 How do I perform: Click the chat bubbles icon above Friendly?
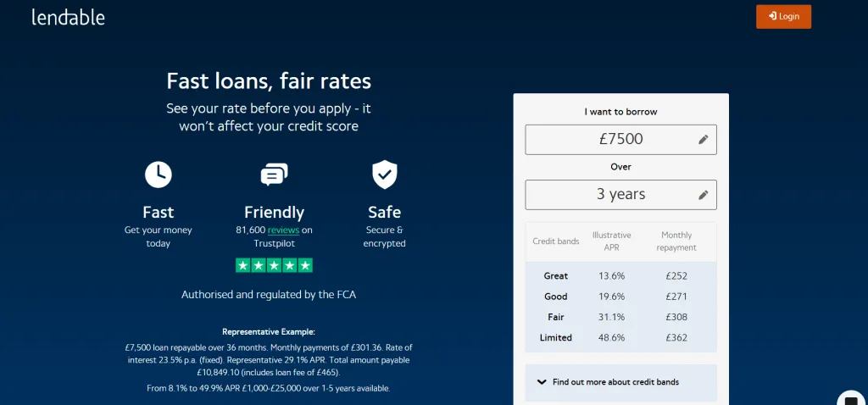click(x=274, y=175)
